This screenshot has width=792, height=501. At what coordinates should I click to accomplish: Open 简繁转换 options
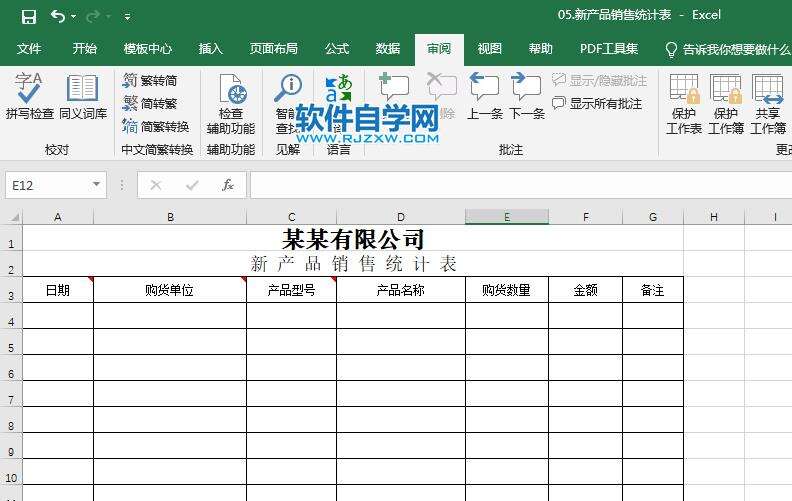(156, 126)
